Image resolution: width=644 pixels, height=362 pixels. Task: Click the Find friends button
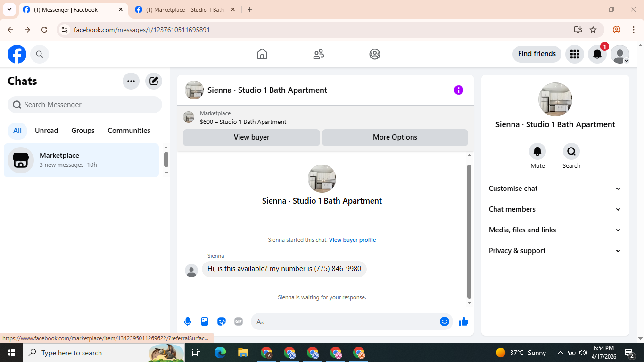537,54
